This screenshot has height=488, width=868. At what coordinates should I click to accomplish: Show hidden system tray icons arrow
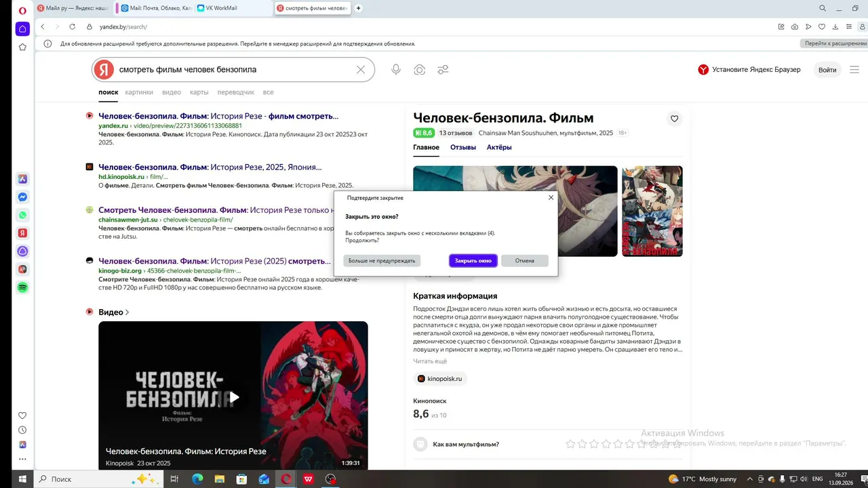(749, 479)
